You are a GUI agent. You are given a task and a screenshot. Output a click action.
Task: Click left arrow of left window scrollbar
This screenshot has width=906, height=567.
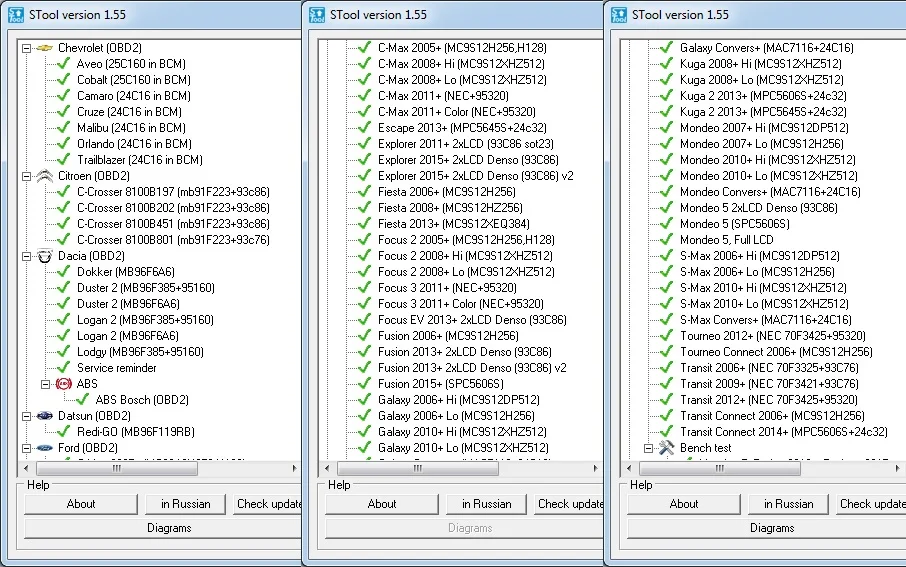[x=25, y=468]
